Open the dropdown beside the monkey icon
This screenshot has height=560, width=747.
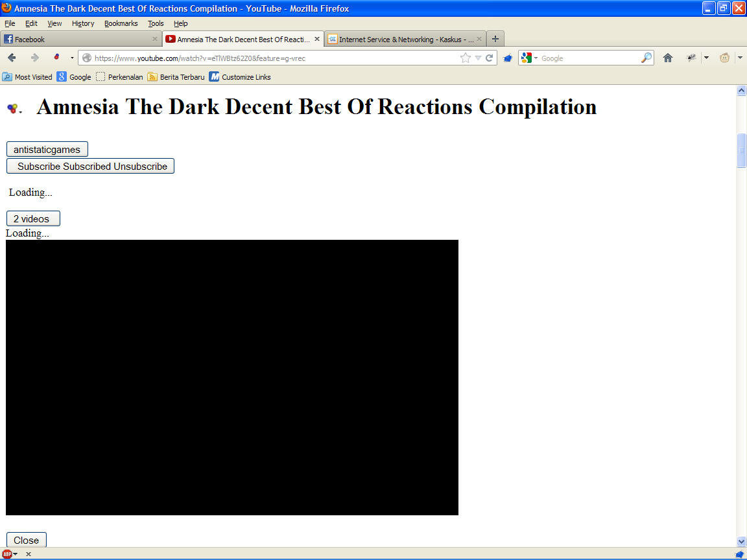tap(740, 58)
